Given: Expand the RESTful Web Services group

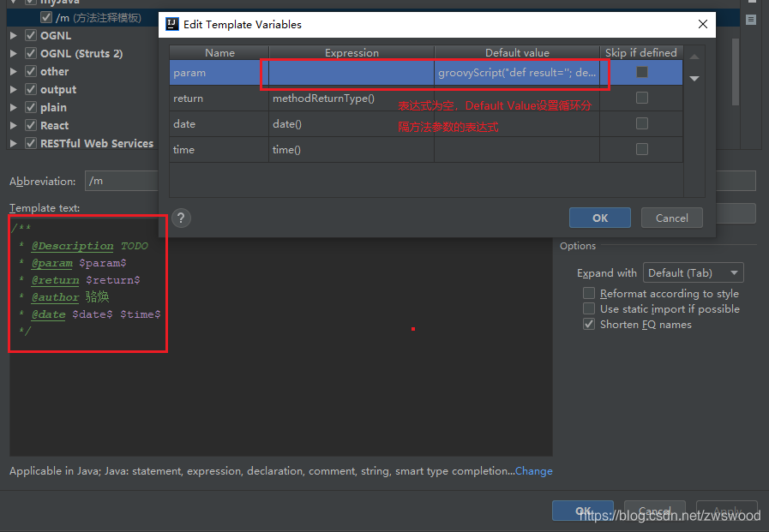Looking at the screenshot, I should (13, 144).
